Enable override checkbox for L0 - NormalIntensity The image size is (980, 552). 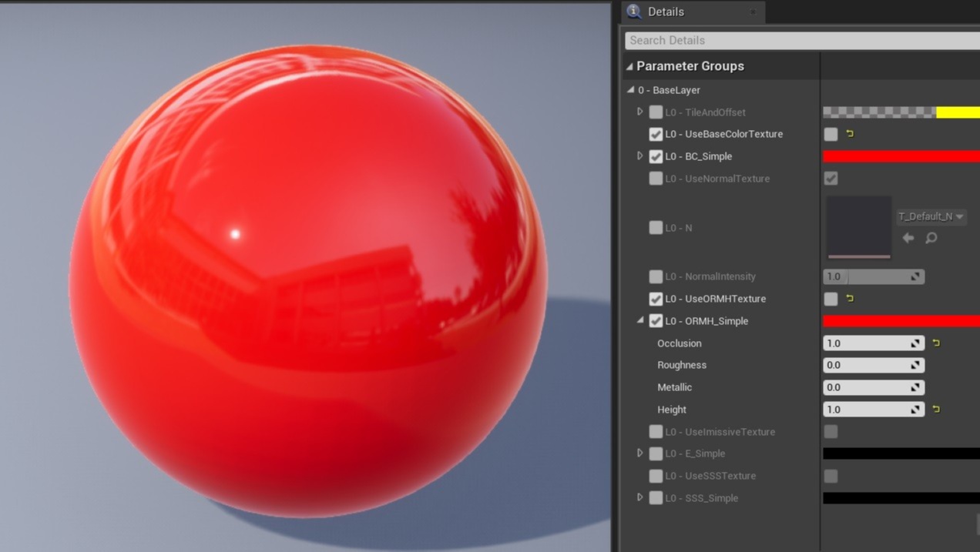click(x=656, y=276)
